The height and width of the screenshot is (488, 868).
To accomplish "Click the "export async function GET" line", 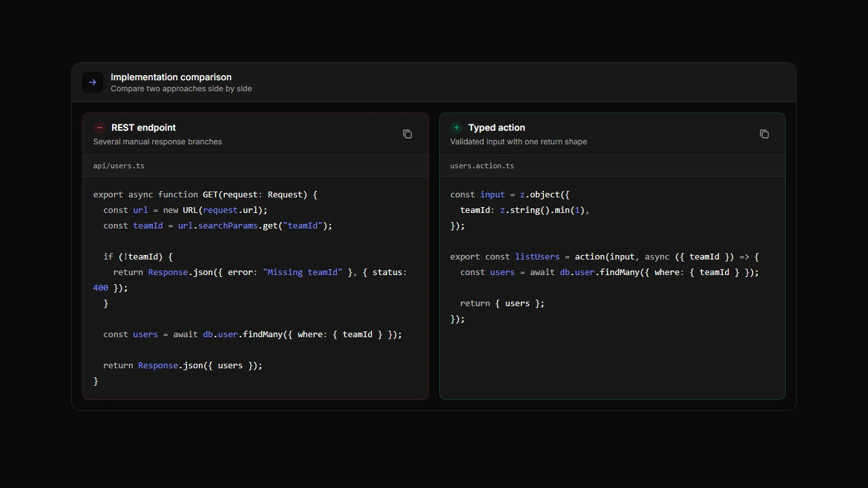I will pyautogui.click(x=205, y=194).
